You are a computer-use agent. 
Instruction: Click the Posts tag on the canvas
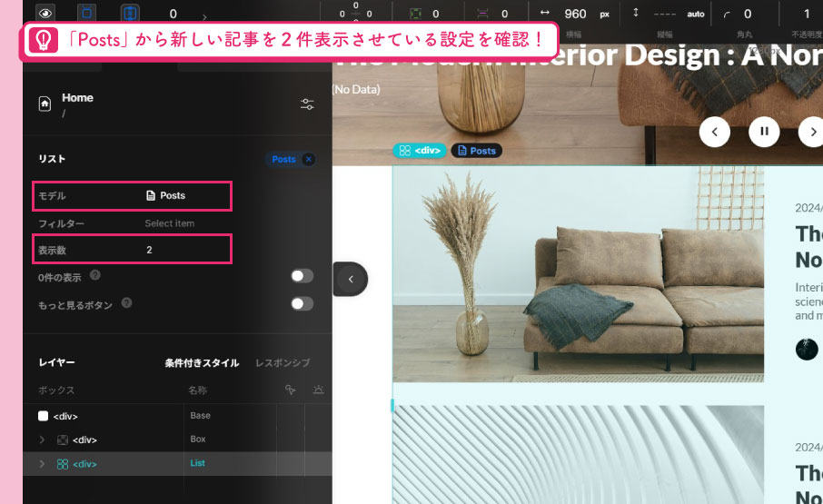(x=477, y=151)
